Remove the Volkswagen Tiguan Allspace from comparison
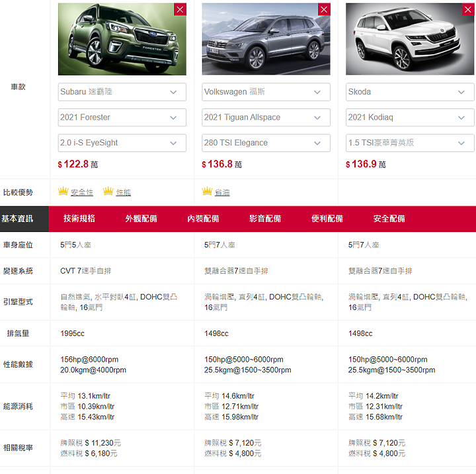Viewport: 476px width, 474px height. pyautogui.click(x=324, y=9)
